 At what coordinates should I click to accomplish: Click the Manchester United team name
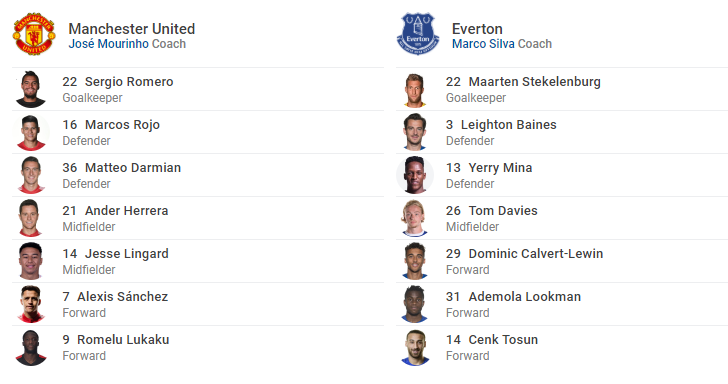[132, 29]
